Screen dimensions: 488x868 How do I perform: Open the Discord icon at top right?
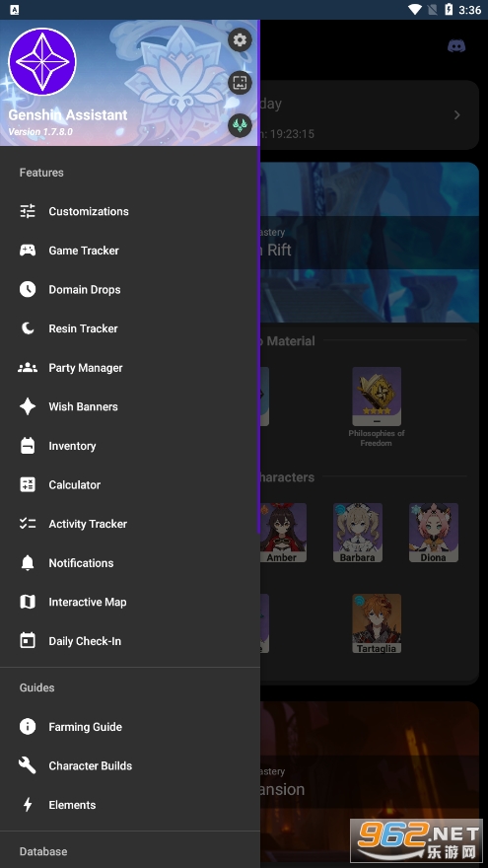click(x=456, y=46)
